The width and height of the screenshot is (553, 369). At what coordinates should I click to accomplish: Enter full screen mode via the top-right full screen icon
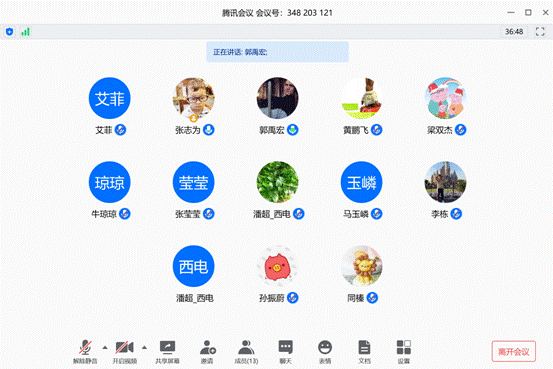click(540, 32)
